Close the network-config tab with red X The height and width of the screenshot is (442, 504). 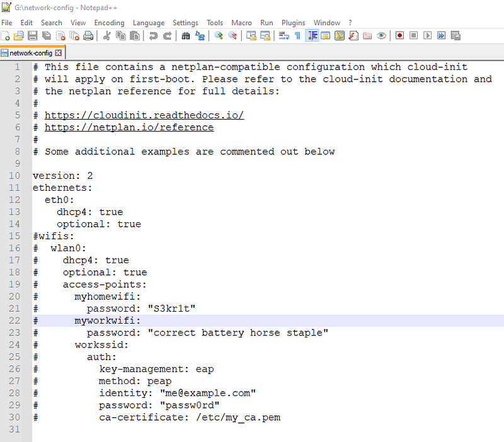point(58,53)
